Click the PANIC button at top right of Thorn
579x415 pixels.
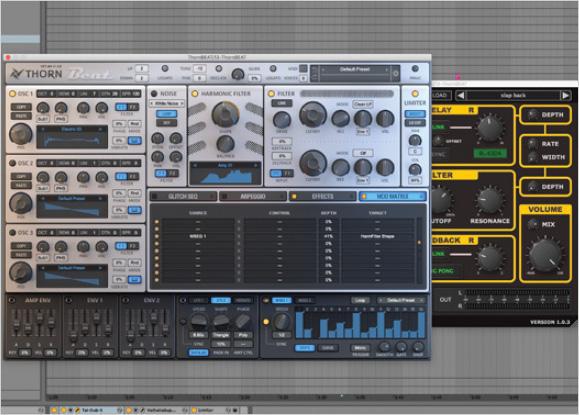tap(415, 69)
